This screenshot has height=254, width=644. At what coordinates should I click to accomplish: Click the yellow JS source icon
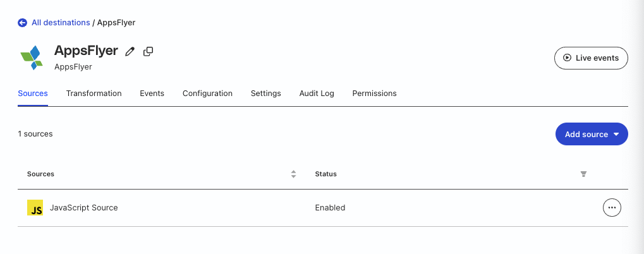point(35,208)
